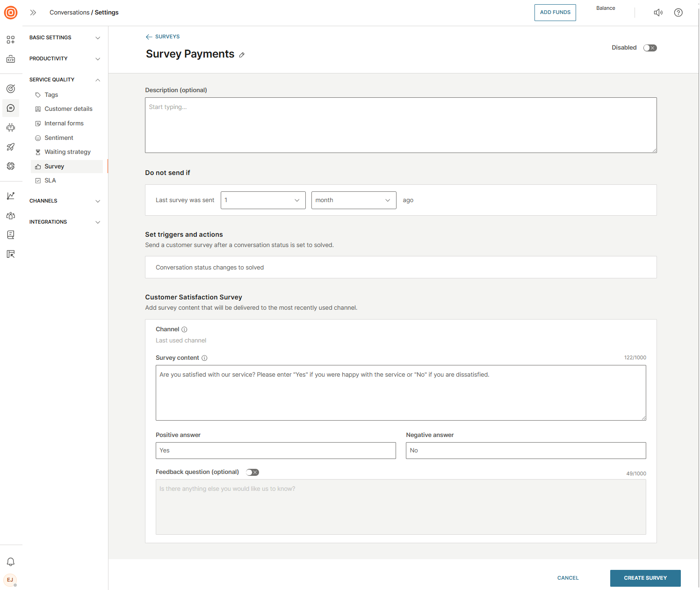Open the notifications bell icon
The width and height of the screenshot is (700, 590).
coord(11,561)
